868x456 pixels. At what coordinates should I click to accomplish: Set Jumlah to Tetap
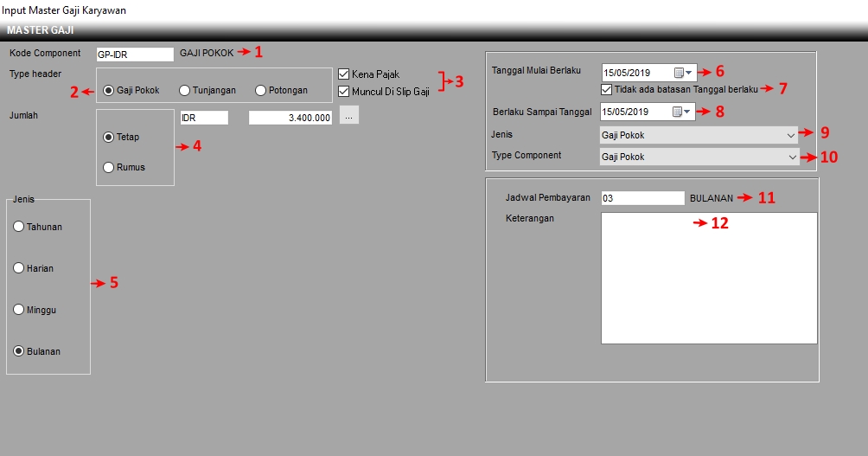[109, 137]
